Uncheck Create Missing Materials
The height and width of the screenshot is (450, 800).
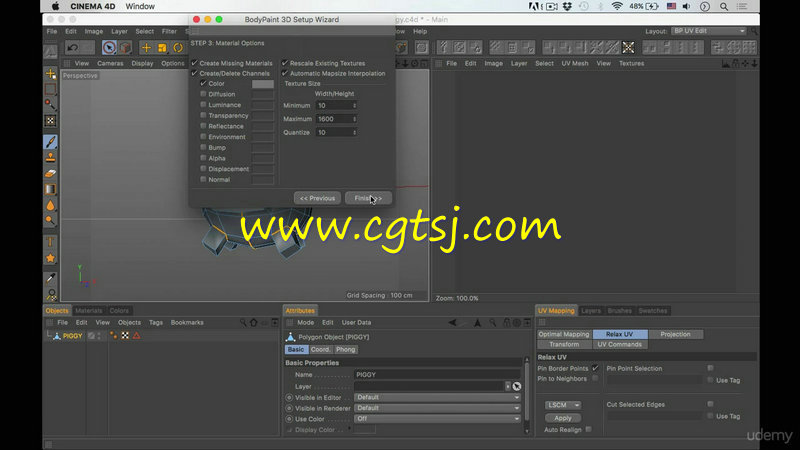tap(194, 63)
